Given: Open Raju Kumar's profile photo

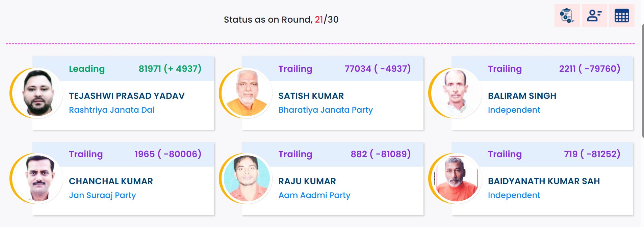Looking at the screenshot, I should point(247,178).
